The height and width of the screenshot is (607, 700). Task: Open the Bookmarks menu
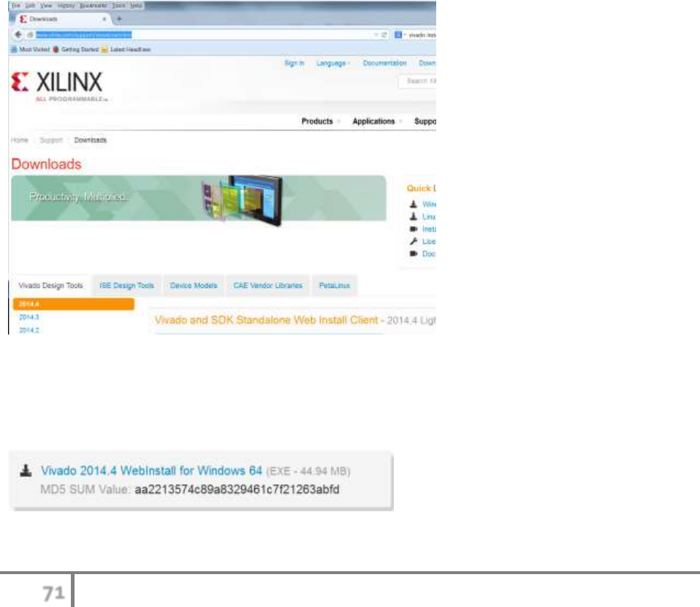93,5
